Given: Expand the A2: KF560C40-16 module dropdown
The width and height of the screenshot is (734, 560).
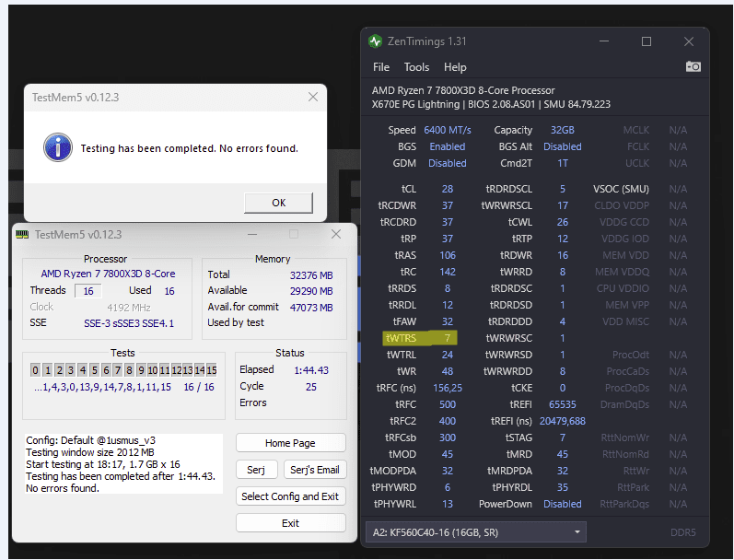Looking at the screenshot, I should coord(475,532).
